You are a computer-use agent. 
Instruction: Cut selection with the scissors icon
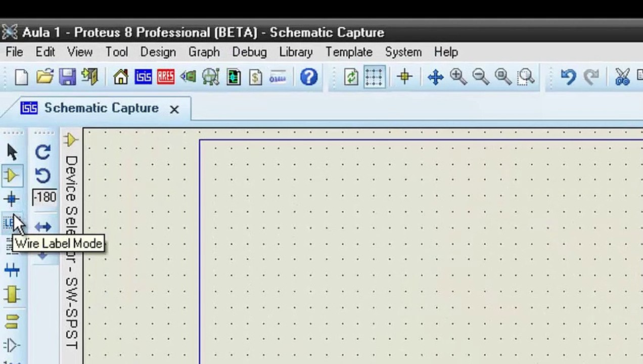[622, 77]
